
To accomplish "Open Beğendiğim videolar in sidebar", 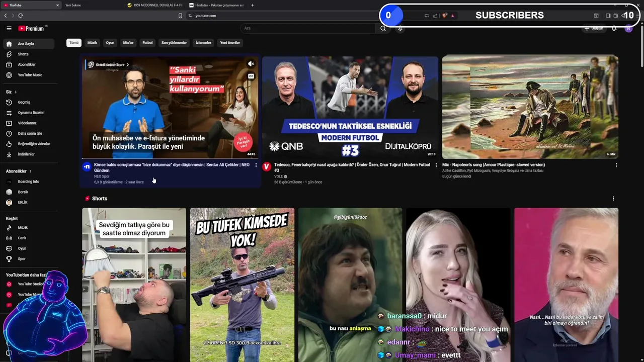I will tap(29, 144).
